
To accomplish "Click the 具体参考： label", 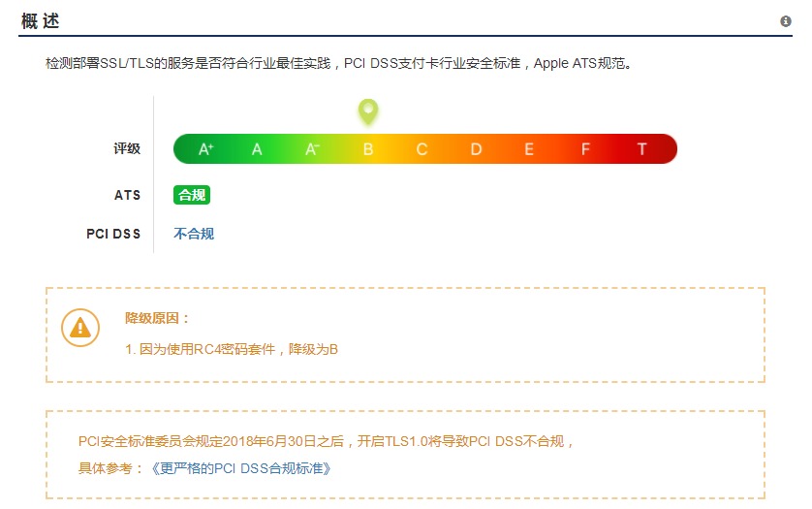I will coord(111,468).
